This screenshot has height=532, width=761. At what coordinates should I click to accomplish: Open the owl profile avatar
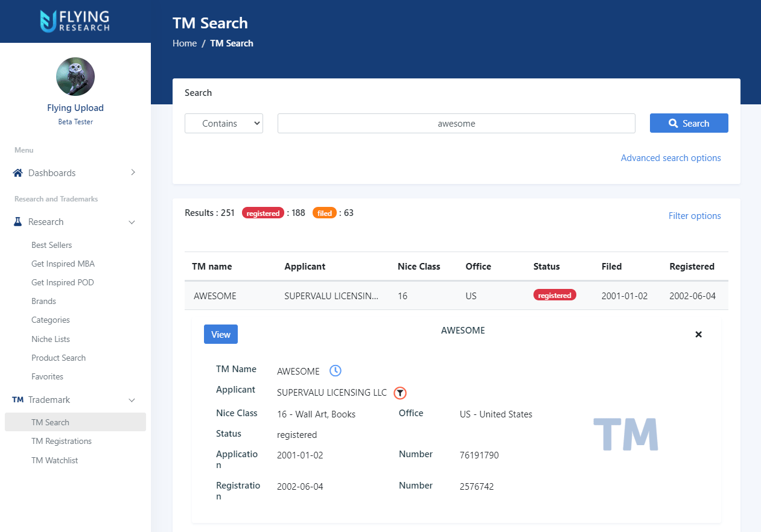point(75,77)
